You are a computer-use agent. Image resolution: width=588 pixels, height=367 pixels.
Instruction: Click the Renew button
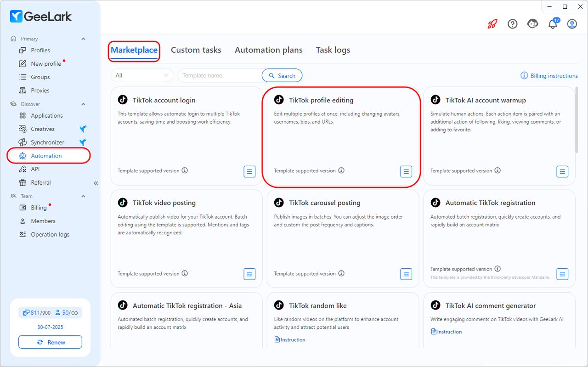click(x=50, y=342)
